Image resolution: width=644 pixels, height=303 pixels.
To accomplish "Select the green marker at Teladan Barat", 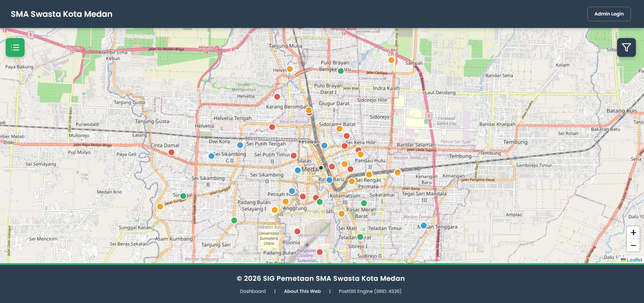I will coord(360,237).
